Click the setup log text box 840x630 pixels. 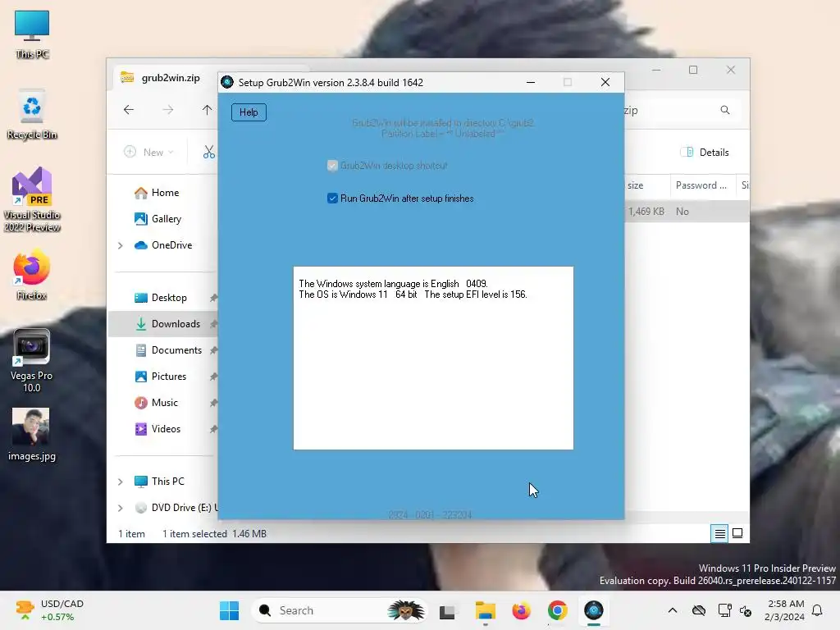coord(433,358)
